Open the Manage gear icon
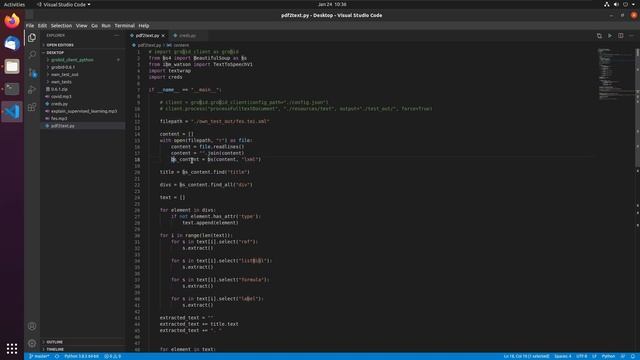 click(32, 343)
